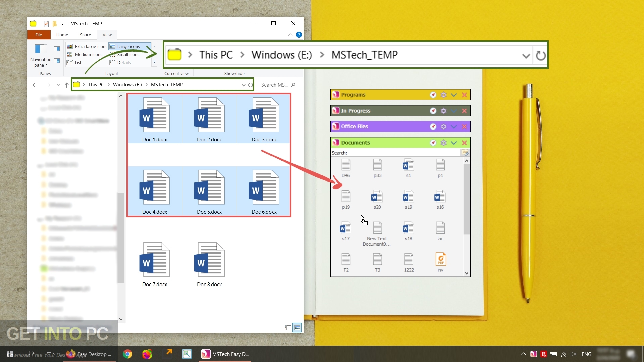Viewport: 644px width, 362px height.
Task: Open the Documents panel settings gear
Action: [x=443, y=142]
